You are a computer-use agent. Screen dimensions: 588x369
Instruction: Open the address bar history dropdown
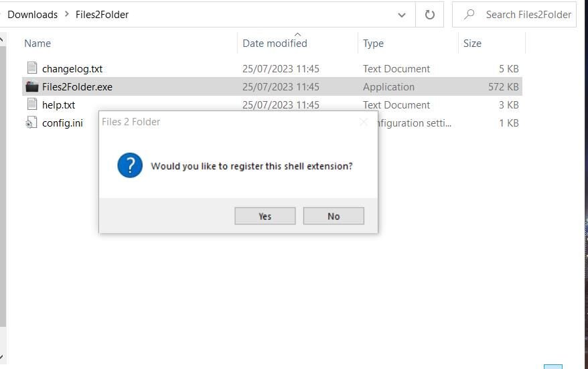(x=402, y=15)
